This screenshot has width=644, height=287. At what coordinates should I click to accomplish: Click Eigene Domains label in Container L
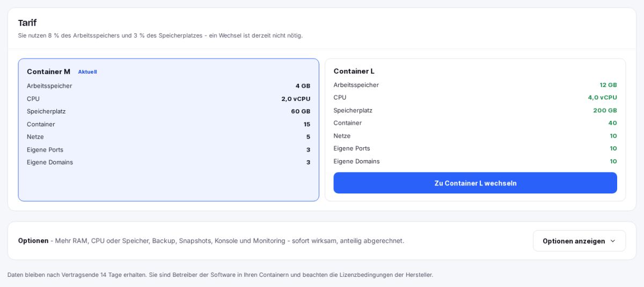click(x=357, y=161)
